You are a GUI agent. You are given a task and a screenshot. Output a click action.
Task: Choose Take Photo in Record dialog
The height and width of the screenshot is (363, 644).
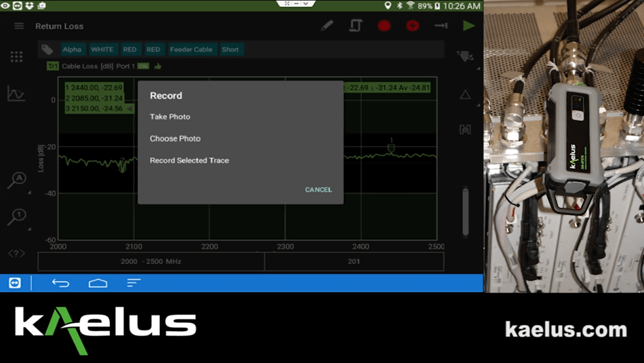pos(170,117)
